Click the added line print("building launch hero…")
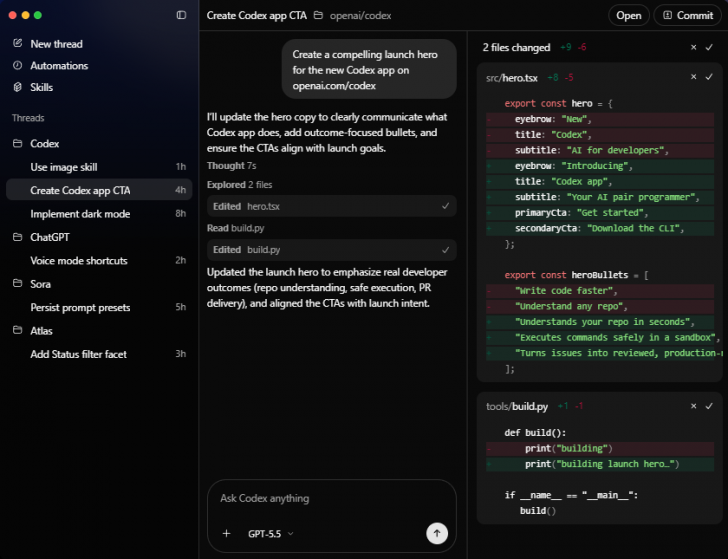This screenshot has height=559, width=728. click(600, 464)
